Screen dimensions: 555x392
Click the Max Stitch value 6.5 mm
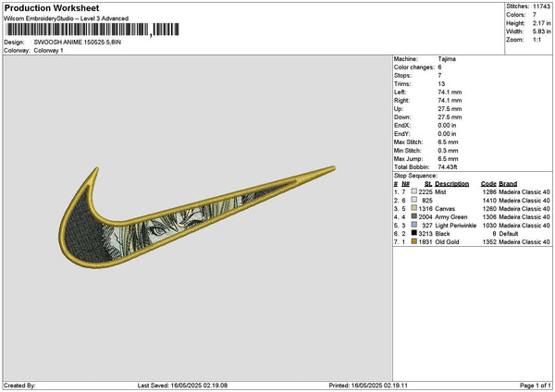(x=448, y=142)
